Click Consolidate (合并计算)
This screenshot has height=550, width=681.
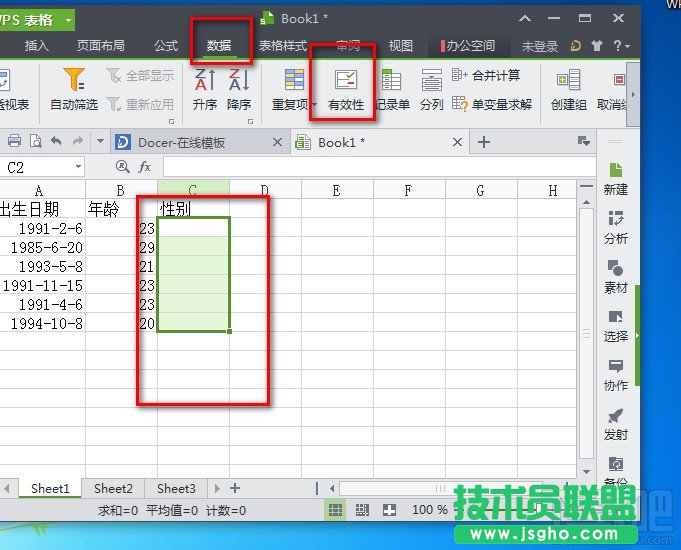tap(486, 75)
